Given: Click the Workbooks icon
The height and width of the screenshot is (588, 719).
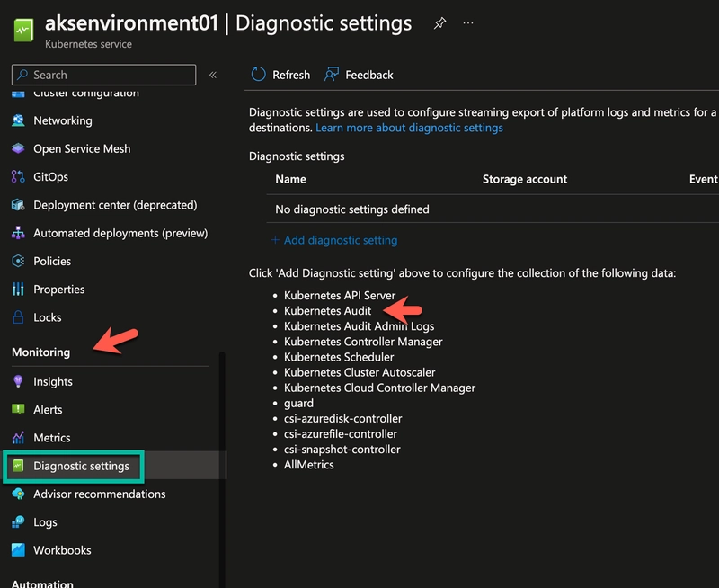Looking at the screenshot, I should click(x=18, y=550).
